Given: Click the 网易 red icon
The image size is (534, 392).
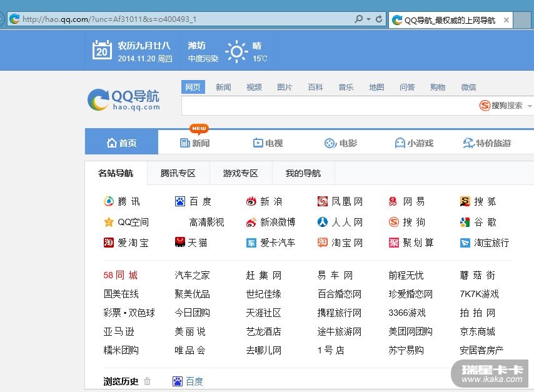Looking at the screenshot, I should [393, 201].
